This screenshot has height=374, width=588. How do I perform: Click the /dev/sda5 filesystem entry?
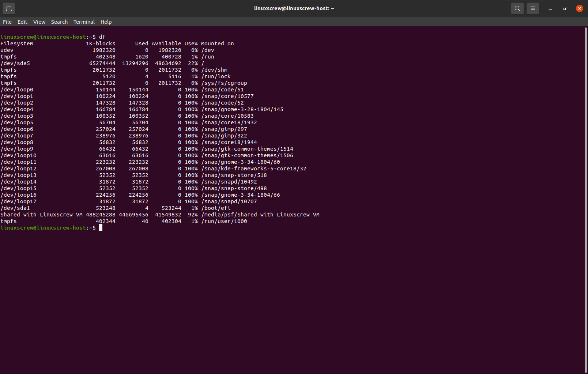(x=15, y=63)
